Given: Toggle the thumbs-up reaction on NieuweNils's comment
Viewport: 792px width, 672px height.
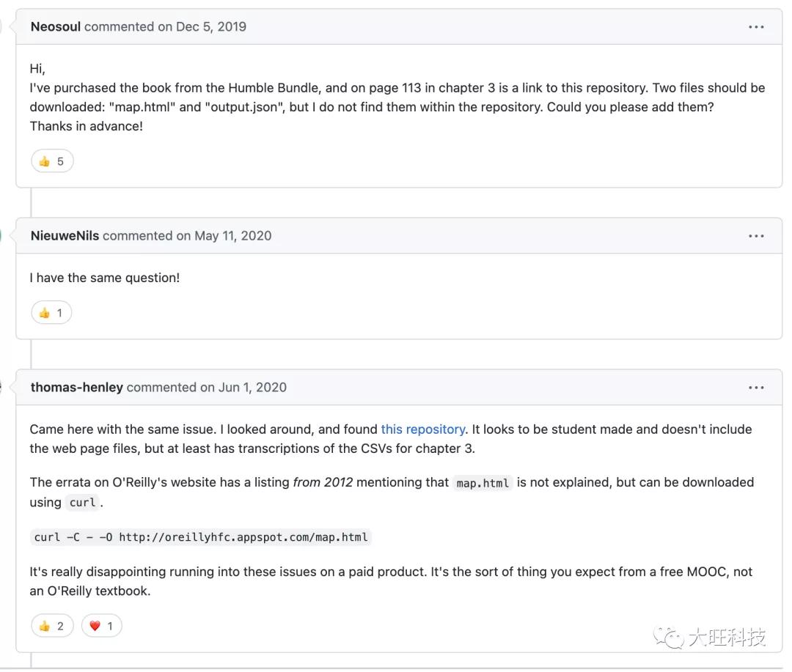Looking at the screenshot, I should 51,312.
